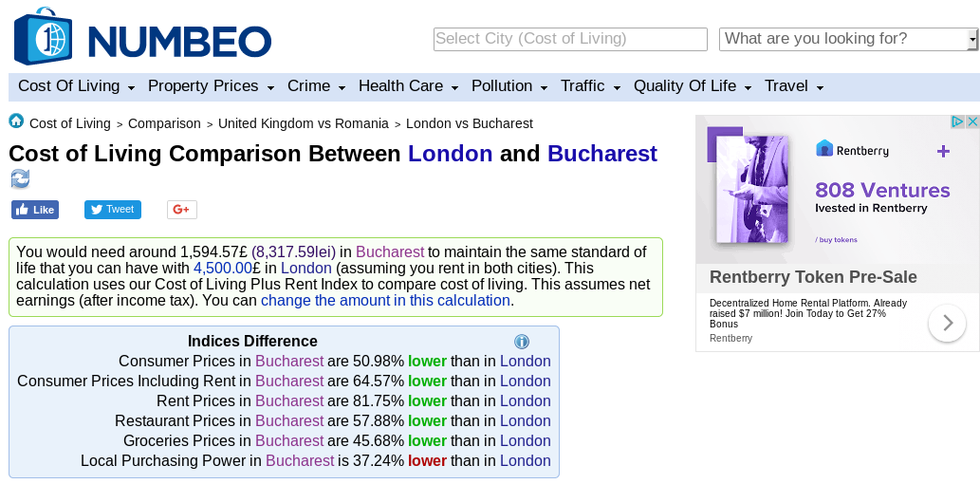
Task: Open the Travel menu
Action: coord(794,86)
